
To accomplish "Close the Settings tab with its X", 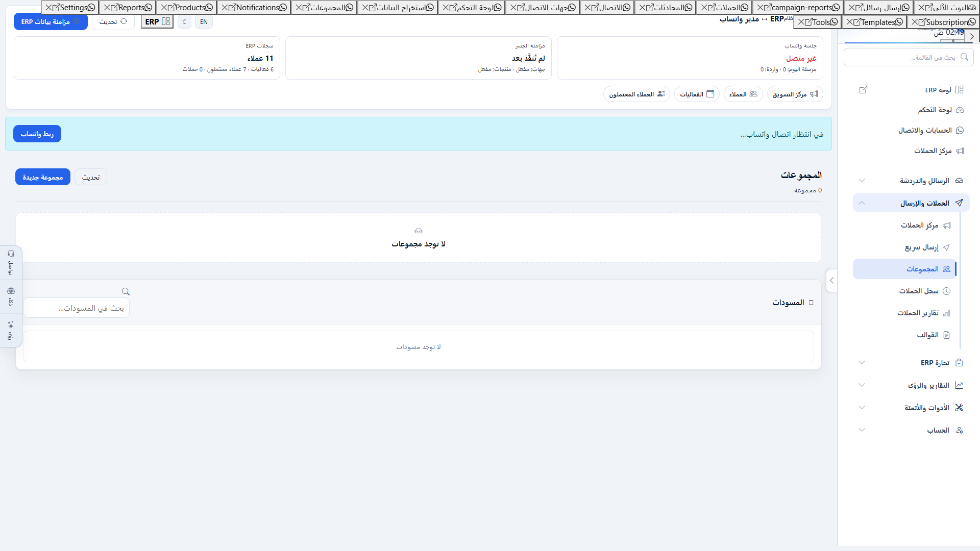I will pos(48,8).
